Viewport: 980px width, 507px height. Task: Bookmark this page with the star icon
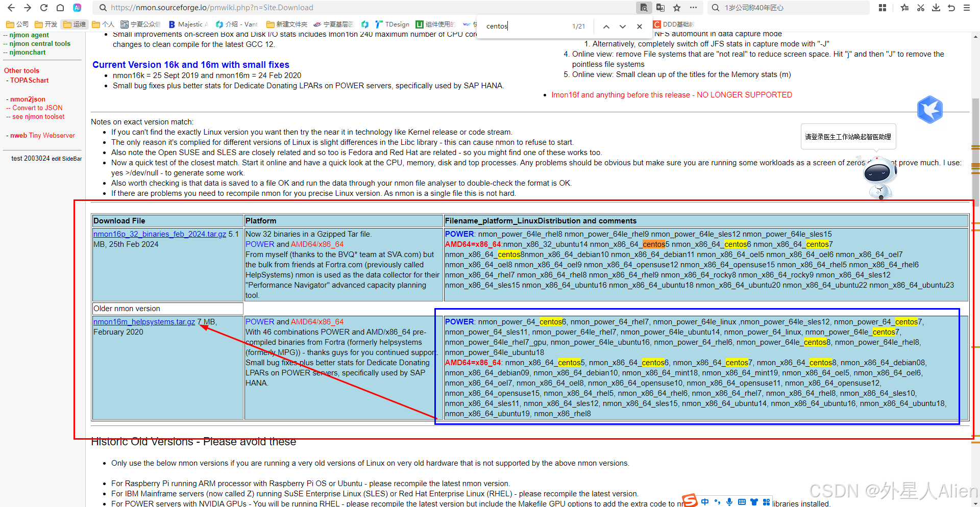[x=677, y=8]
